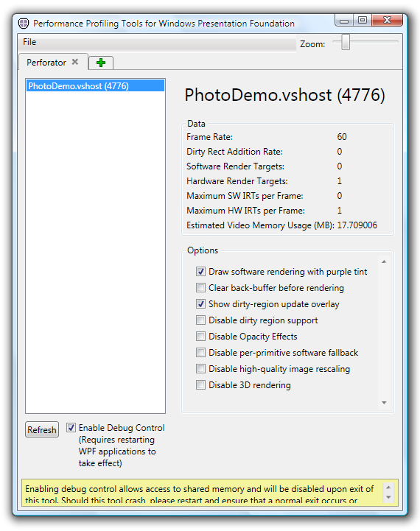This screenshot has height=531, width=420.
Task: Check Disable high-quality image rescaling
Action: pyautogui.click(x=200, y=369)
